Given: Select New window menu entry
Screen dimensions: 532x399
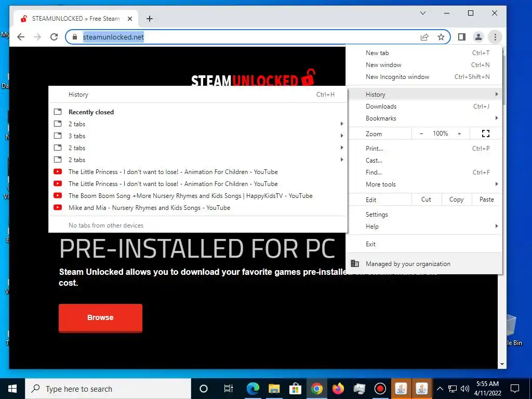Looking at the screenshot, I should click(x=424, y=65).
